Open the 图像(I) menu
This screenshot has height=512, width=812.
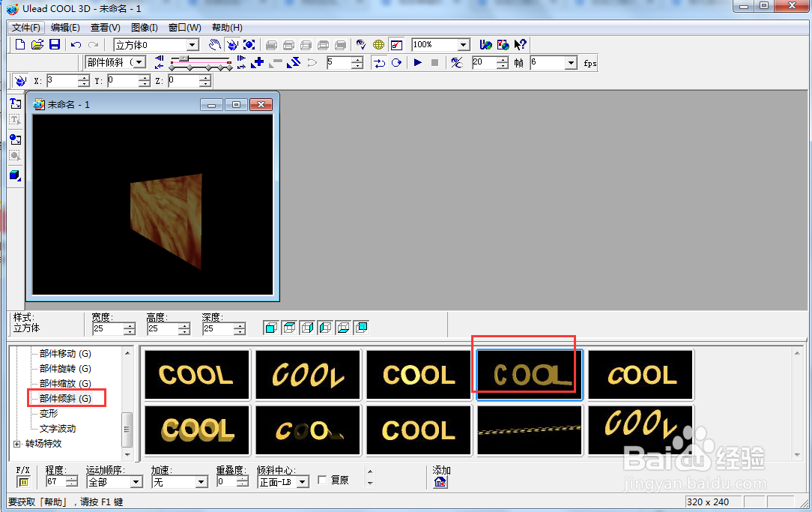(145, 28)
